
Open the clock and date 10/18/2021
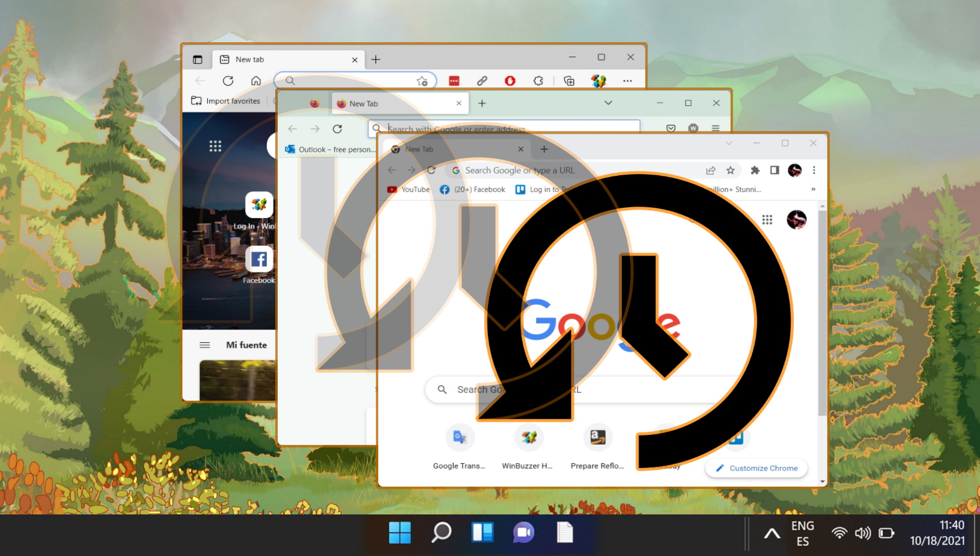(937, 533)
